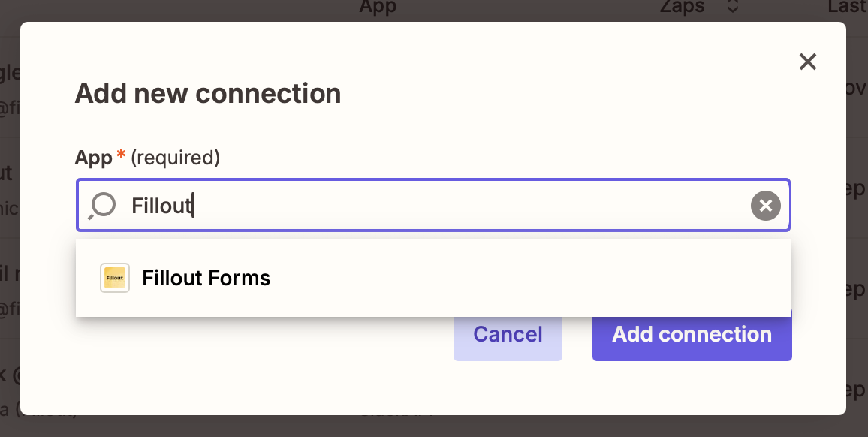Close the Add new connection dialog
This screenshot has height=437, width=868.
coord(807,62)
